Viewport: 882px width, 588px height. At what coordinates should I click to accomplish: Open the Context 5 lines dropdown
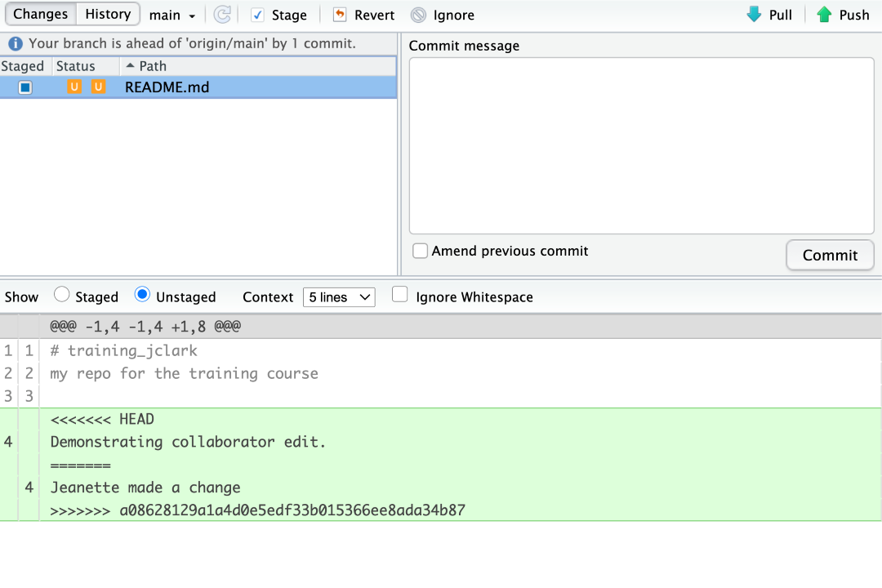[x=339, y=297]
